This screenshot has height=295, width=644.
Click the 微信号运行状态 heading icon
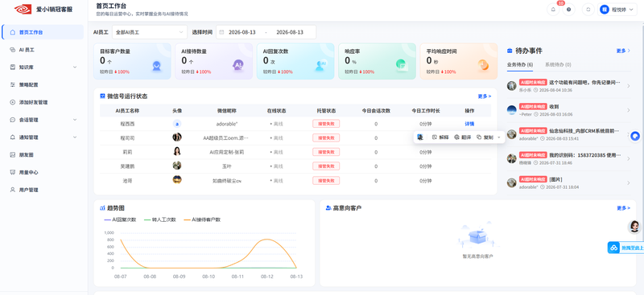[x=103, y=96]
